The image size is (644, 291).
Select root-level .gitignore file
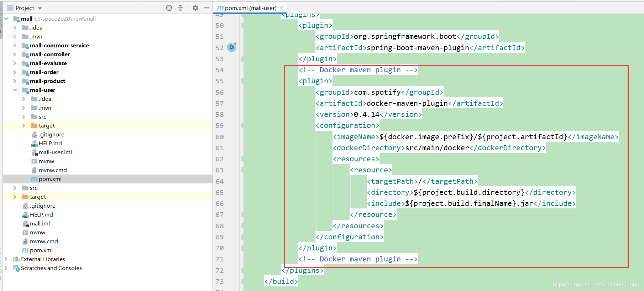tap(43, 206)
